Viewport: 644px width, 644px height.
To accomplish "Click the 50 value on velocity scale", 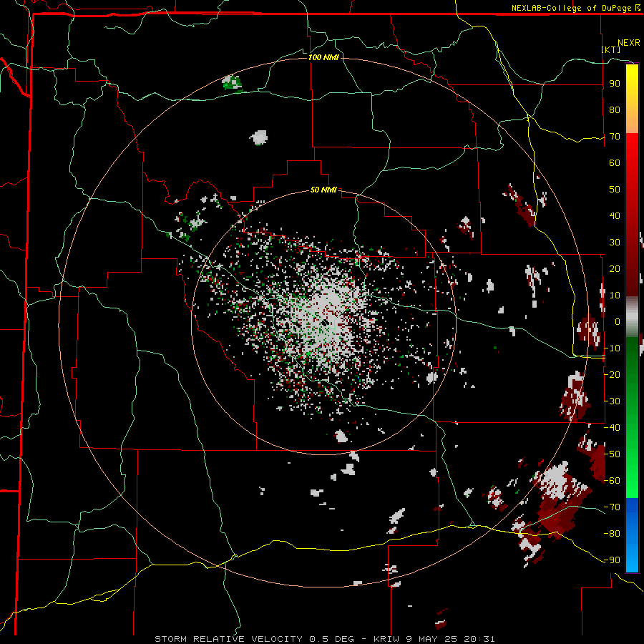I will [x=615, y=190].
